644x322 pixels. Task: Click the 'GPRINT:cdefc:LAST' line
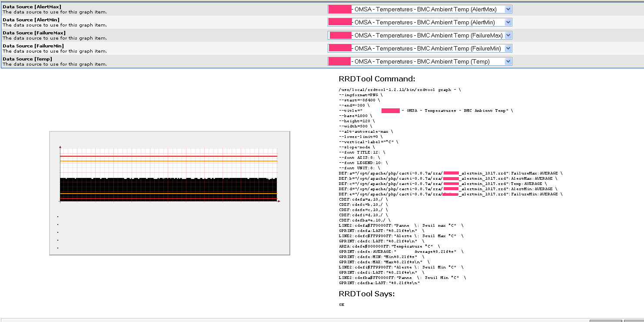(382, 241)
